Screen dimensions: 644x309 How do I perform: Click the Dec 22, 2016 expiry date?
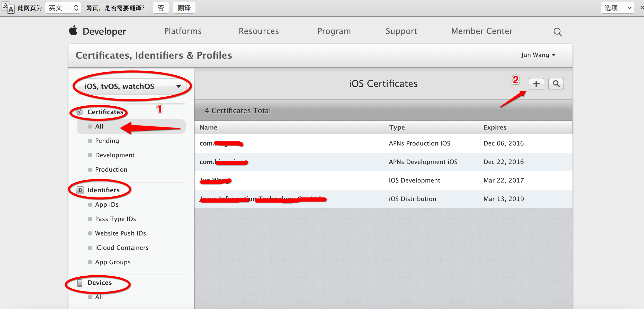504,162
